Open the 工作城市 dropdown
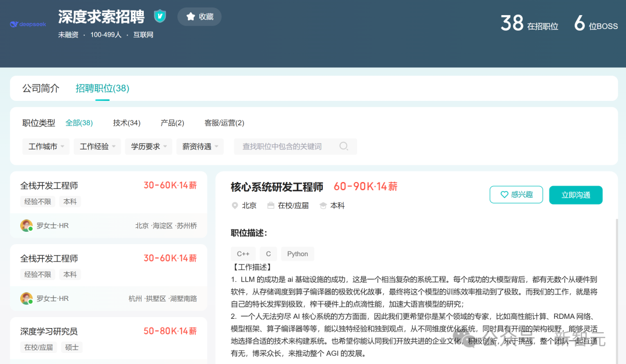The height and width of the screenshot is (364, 626). [x=46, y=147]
